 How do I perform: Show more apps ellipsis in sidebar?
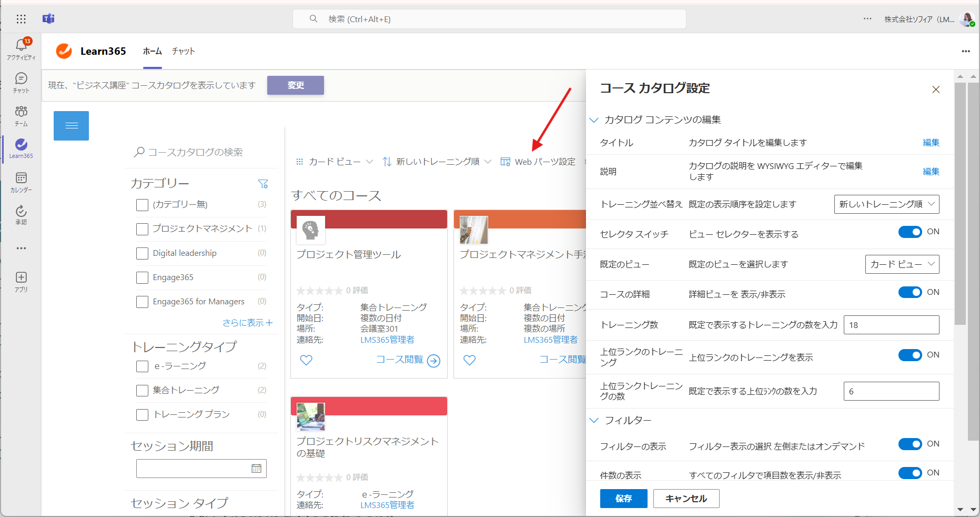21,248
